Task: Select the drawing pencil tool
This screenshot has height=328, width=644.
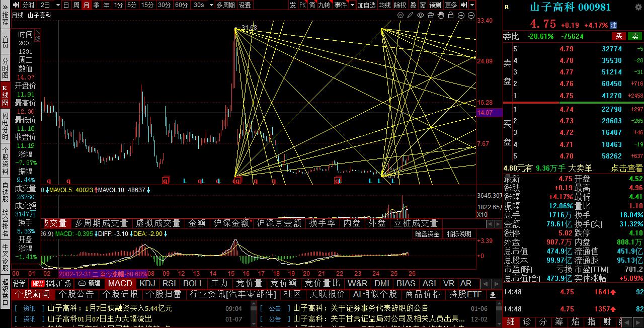Action: (411, 16)
